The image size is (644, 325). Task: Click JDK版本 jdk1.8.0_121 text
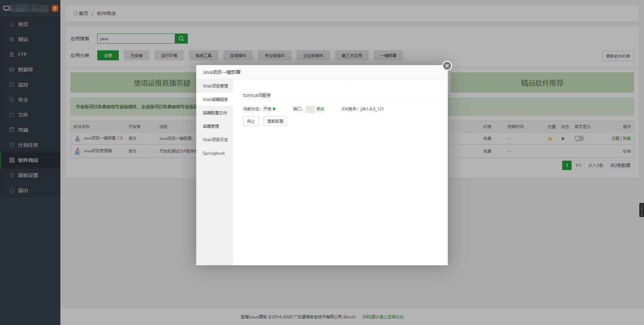[x=363, y=109]
